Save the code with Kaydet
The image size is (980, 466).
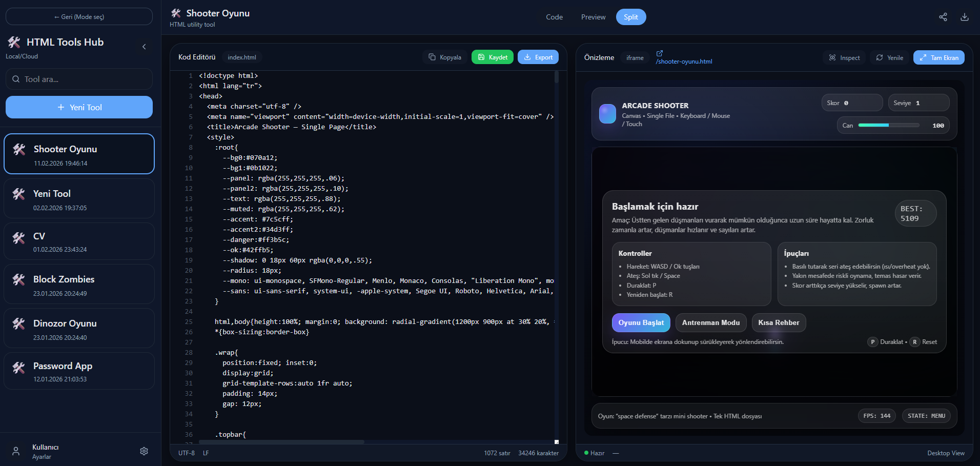click(x=492, y=57)
